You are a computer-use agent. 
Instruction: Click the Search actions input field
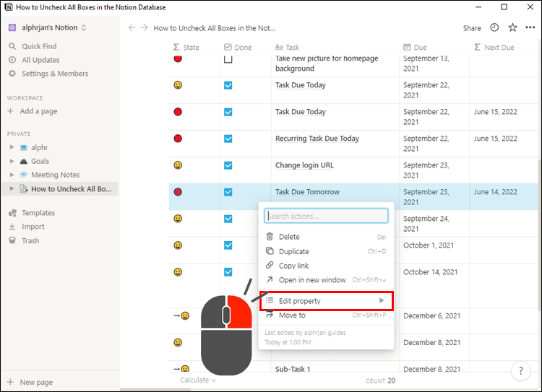[326, 216]
